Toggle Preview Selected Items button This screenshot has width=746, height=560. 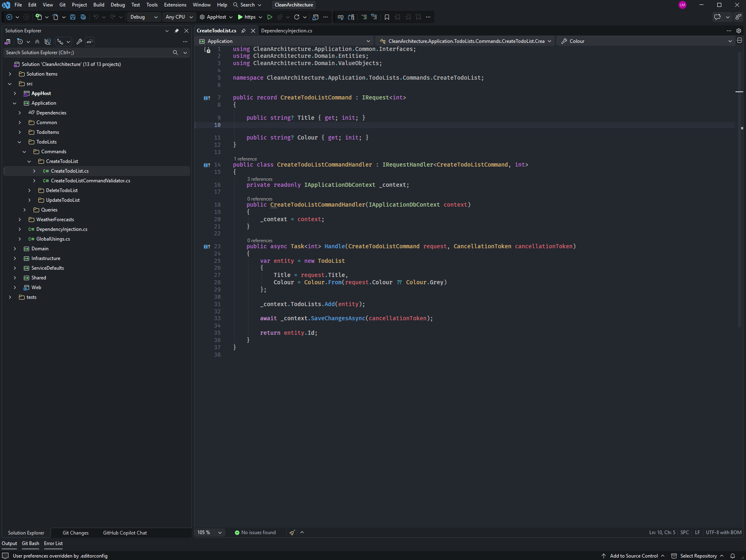click(x=90, y=42)
